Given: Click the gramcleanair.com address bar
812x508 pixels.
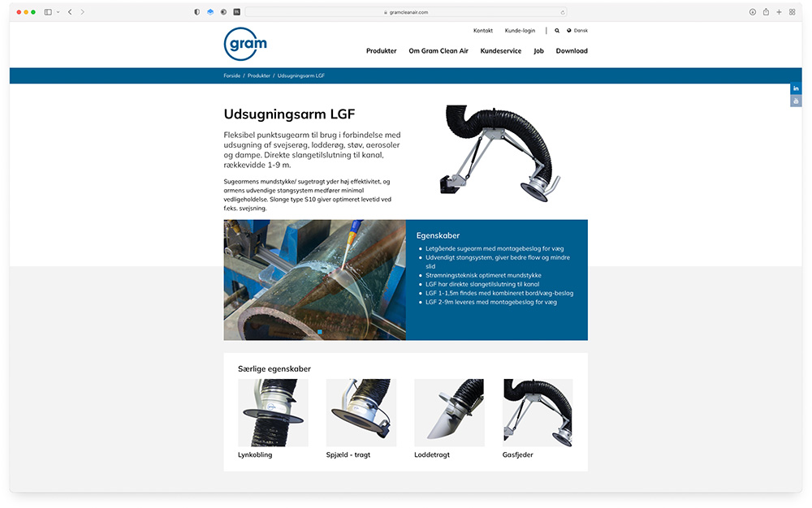Looking at the screenshot, I should point(405,12).
